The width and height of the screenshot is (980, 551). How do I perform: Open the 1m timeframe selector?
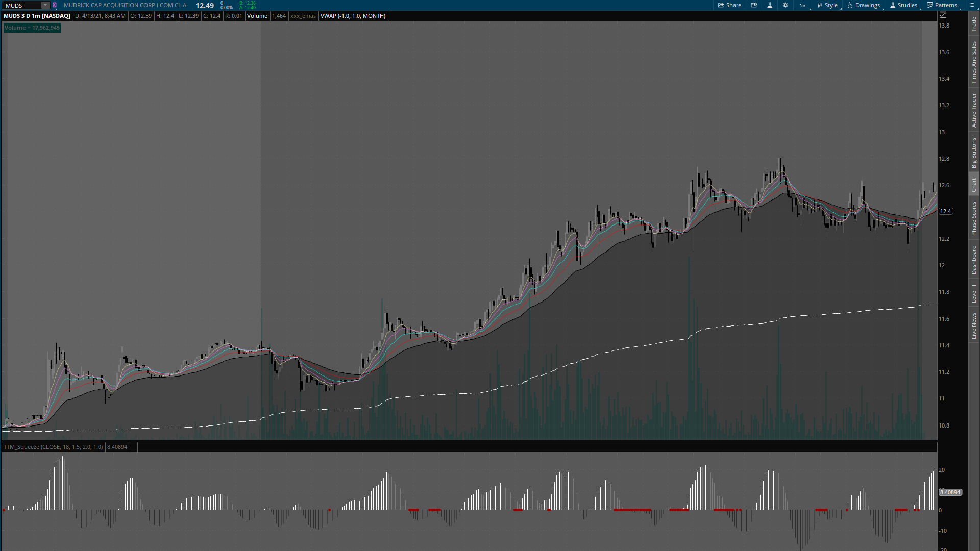tap(802, 5)
